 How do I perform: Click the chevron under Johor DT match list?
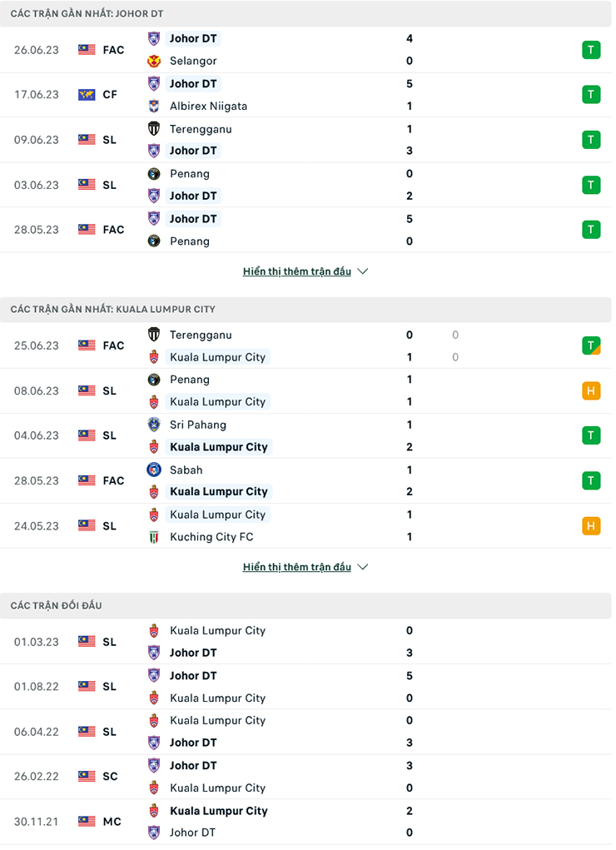(x=361, y=271)
